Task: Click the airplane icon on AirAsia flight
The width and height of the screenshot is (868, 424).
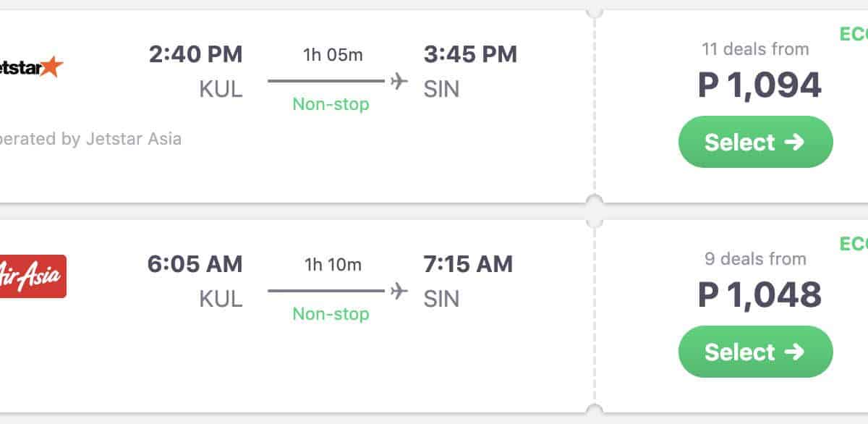Action: (399, 291)
